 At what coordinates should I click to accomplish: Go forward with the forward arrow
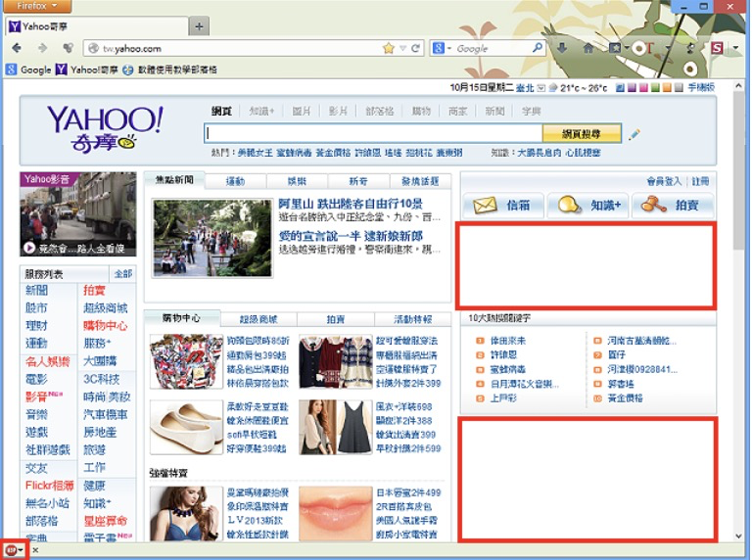pos(43,48)
